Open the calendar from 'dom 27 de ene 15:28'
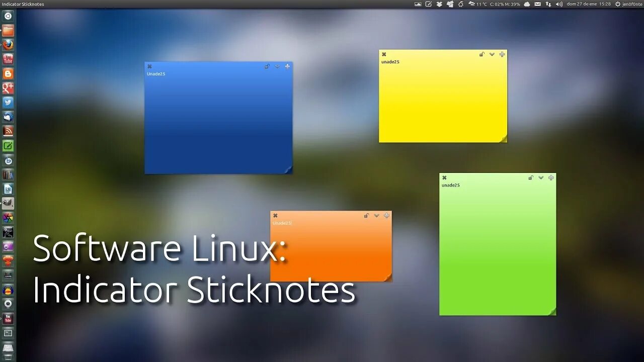 coord(589,4)
